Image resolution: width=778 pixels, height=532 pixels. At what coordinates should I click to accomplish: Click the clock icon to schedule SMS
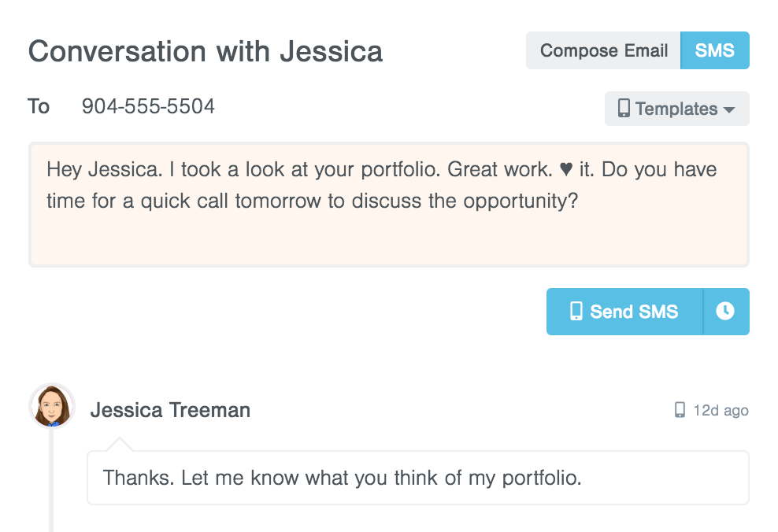pos(725,312)
